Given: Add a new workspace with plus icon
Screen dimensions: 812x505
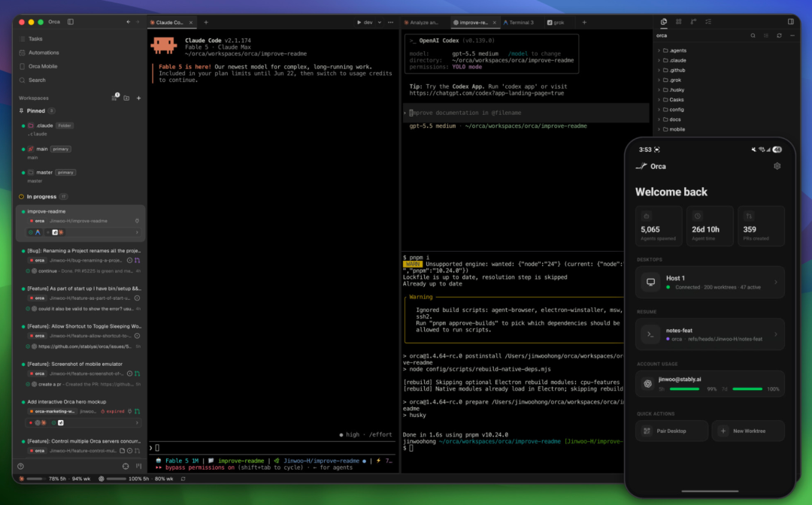Looking at the screenshot, I should [x=139, y=98].
